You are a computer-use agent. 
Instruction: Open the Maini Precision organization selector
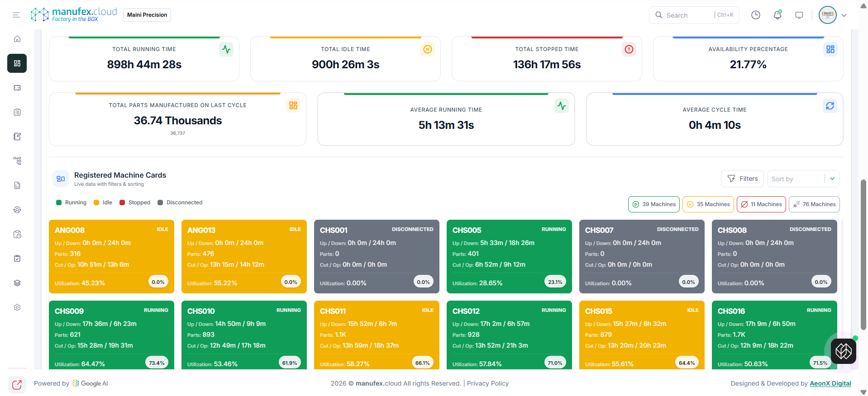click(147, 15)
